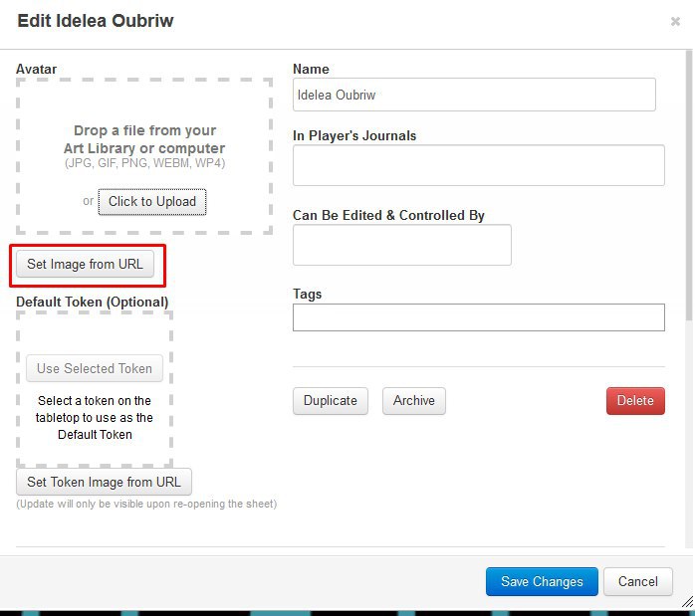Click the Name input field
Screen dimensions: 695x616
(474, 95)
